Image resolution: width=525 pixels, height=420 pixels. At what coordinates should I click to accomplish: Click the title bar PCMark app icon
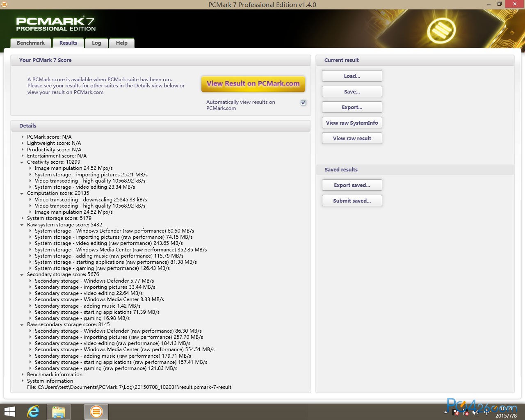(4, 5)
